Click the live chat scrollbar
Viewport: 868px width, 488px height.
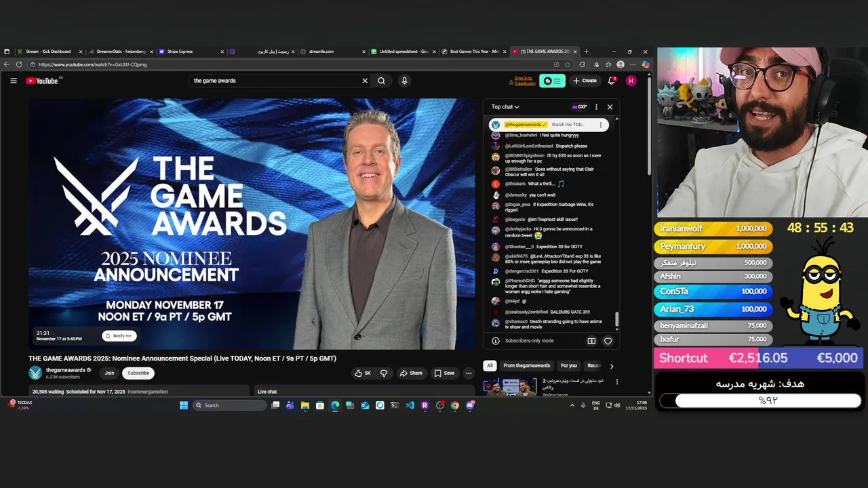coord(616,319)
